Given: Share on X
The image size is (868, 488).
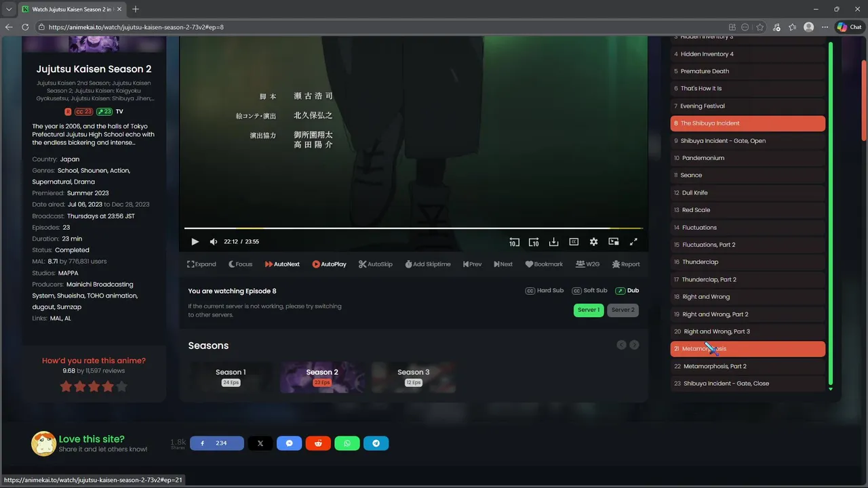Looking at the screenshot, I should [260, 443].
